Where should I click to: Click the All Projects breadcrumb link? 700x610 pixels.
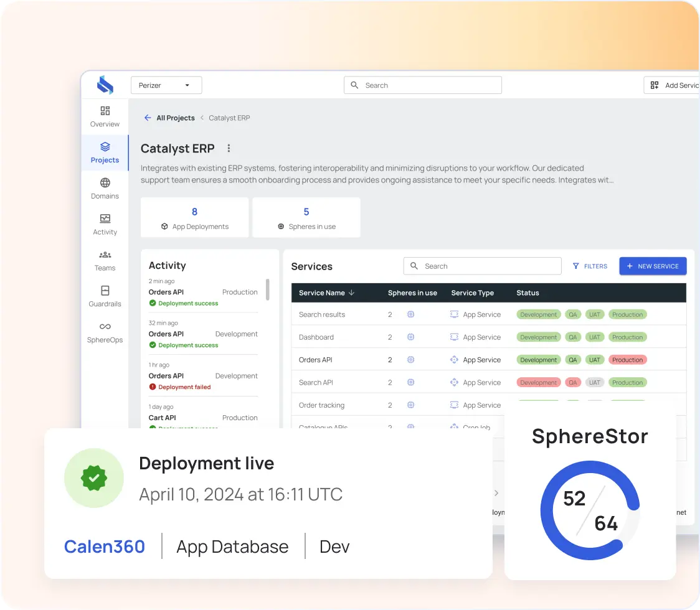(176, 118)
